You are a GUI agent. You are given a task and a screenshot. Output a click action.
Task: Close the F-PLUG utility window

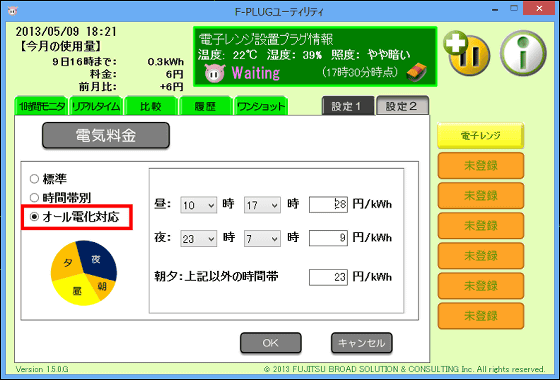pyautogui.click(x=539, y=9)
